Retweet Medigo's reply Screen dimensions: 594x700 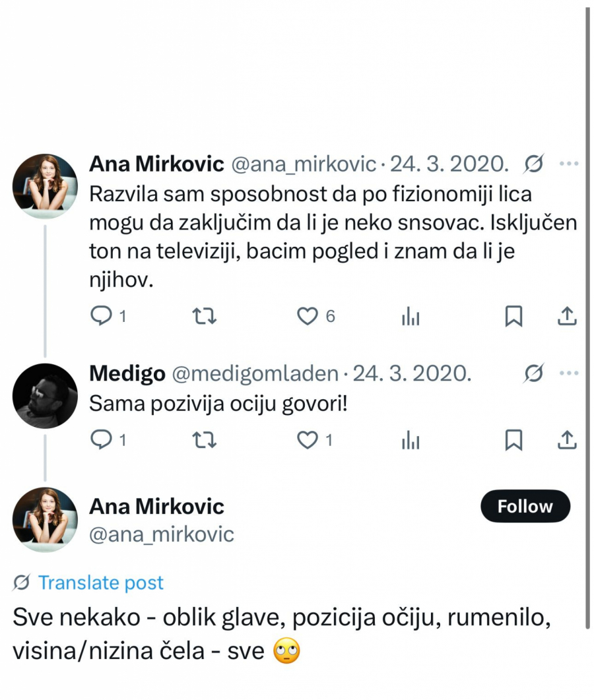point(205,440)
